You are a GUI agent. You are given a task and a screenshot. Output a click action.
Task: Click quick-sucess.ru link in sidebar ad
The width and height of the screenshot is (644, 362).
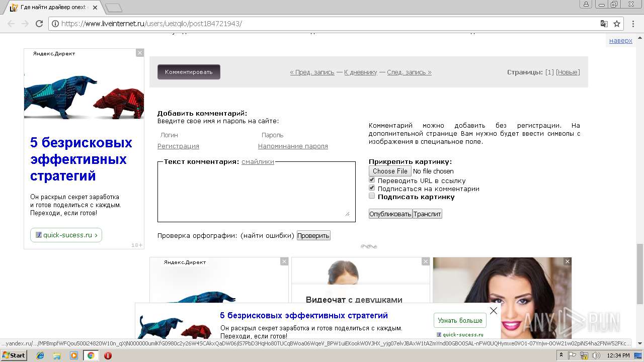[x=66, y=235]
